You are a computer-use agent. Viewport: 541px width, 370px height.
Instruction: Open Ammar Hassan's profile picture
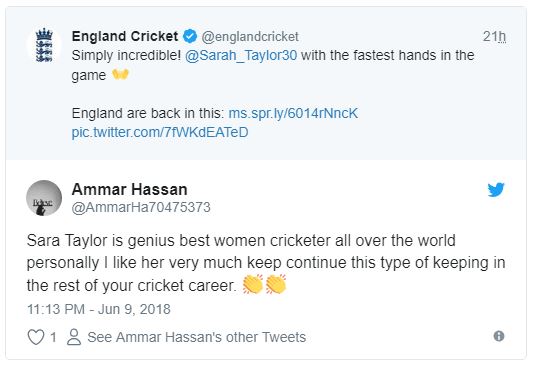(x=44, y=198)
